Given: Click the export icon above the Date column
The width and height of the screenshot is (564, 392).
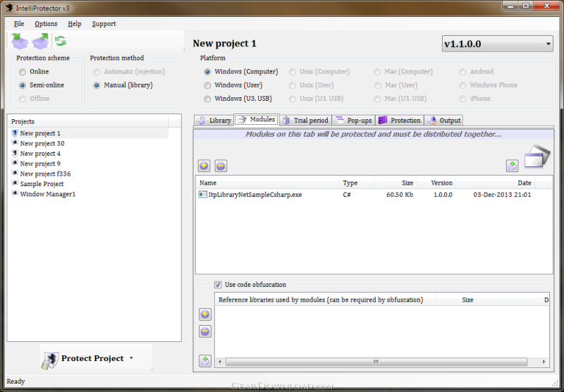Looking at the screenshot, I should coord(513,166).
